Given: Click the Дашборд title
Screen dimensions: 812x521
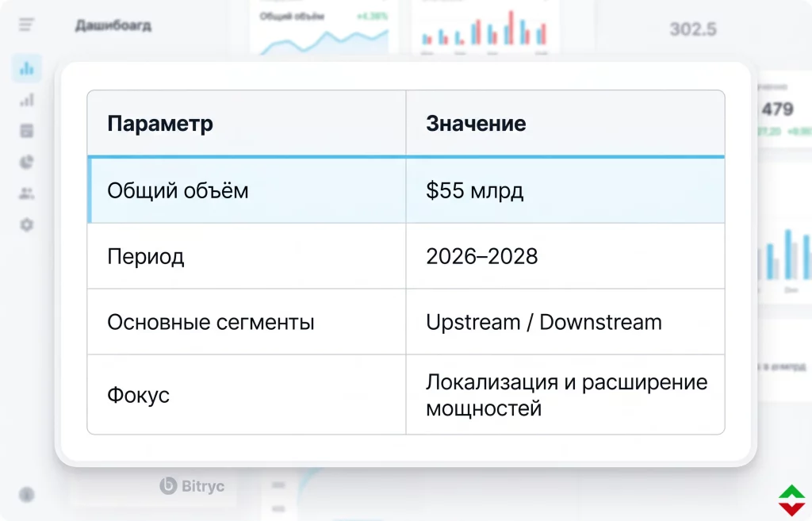Looking at the screenshot, I should click(x=113, y=25).
